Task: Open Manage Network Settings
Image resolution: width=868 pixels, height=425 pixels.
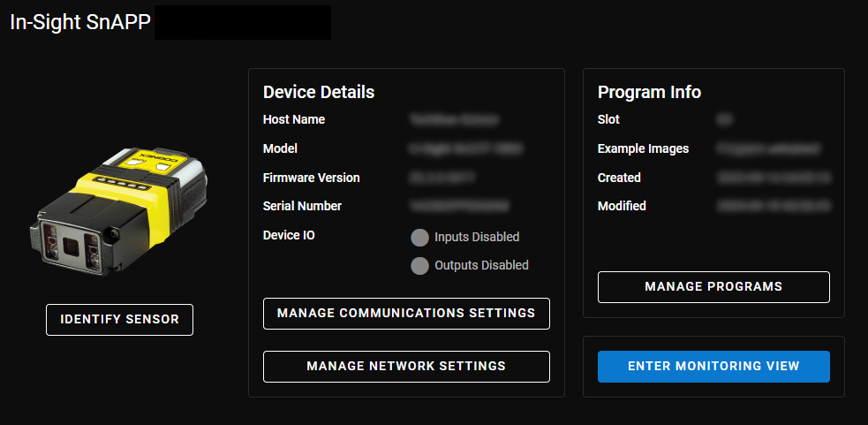Action: 406,367
